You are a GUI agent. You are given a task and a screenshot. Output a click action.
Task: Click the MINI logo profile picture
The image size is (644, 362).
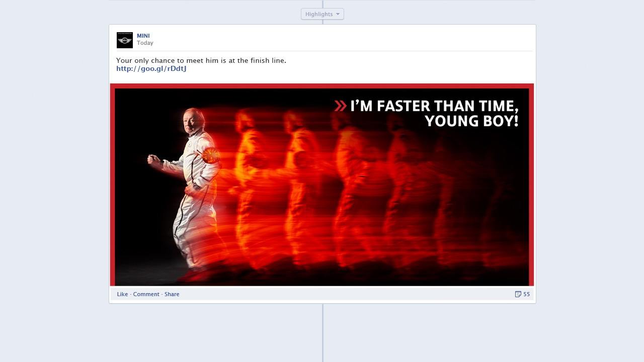(x=125, y=40)
